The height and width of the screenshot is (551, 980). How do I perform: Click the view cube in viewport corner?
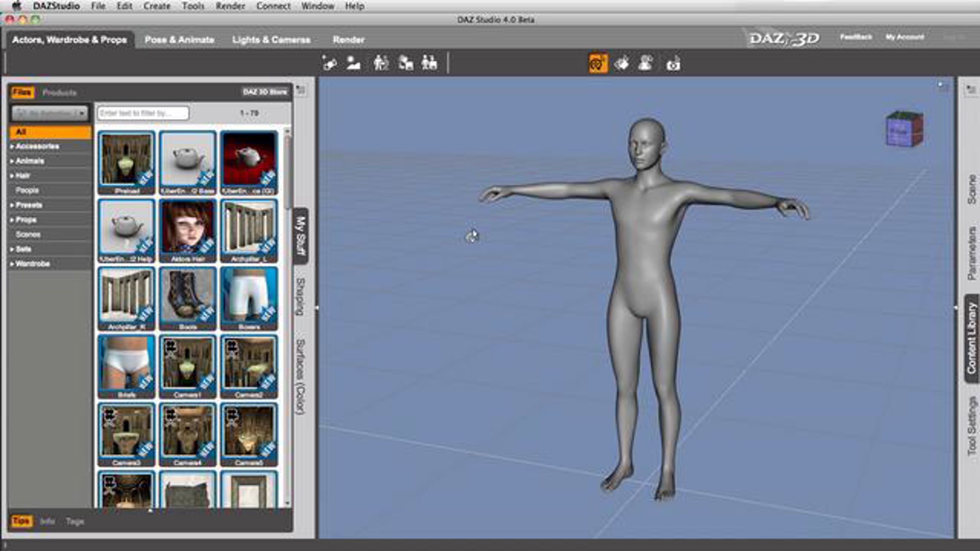[904, 129]
